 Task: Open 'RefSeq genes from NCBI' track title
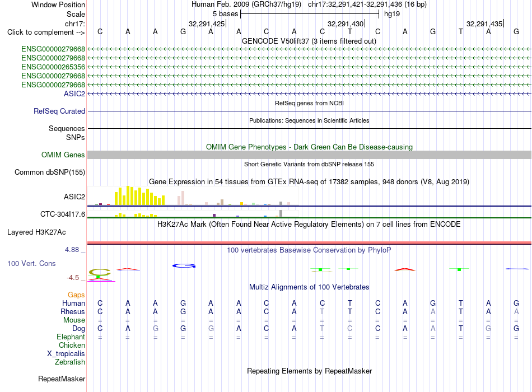[x=309, y=103]
